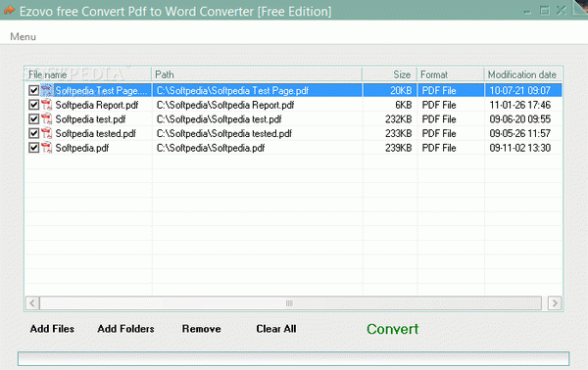Click the PDF icon of Softpedia Report.pdf
The width and height of the screenshot is (588, 370).
click(x=46, y=105)
